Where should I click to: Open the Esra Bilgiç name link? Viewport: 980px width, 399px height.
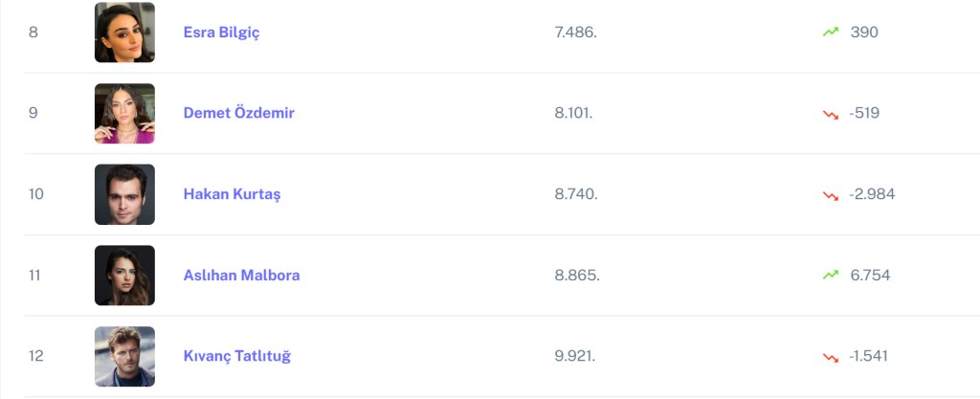coord(221,33)
